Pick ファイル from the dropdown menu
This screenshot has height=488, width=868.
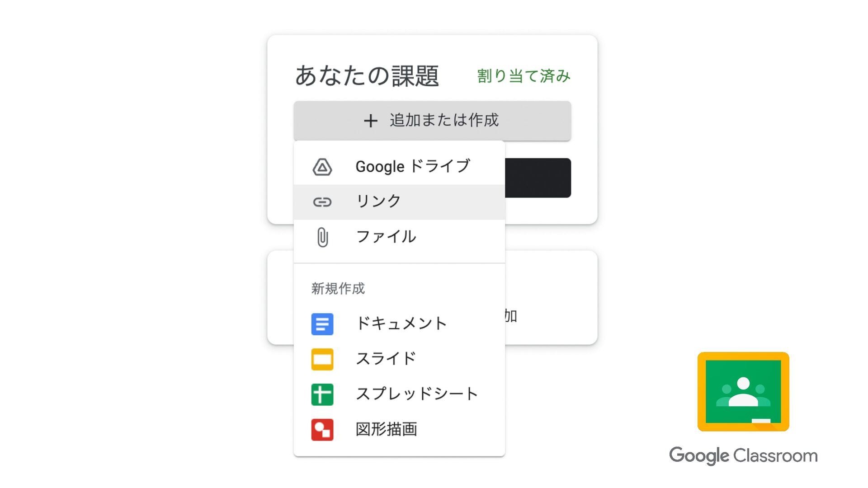coord(386,237)
